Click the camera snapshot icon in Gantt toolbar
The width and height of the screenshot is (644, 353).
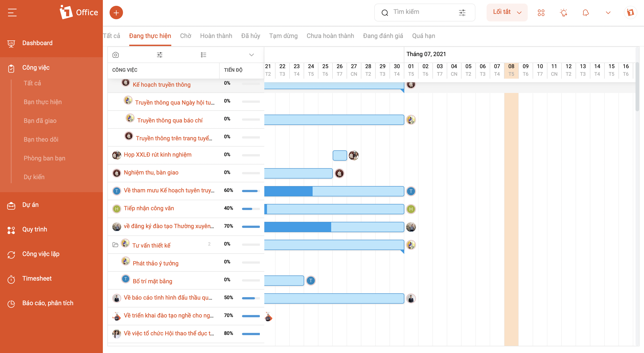(116, 55)
